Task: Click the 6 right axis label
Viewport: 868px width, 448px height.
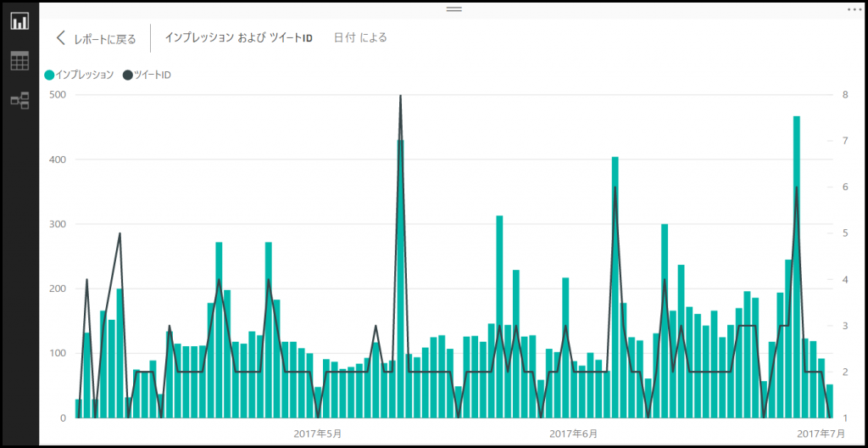Action: tap(845, 187)
